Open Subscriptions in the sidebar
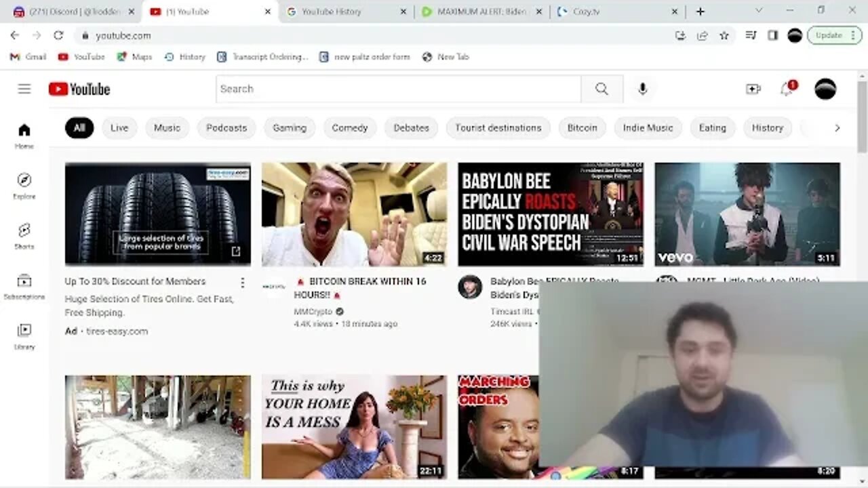Viewport: 868px width, 488px height. tap(24, 286)
